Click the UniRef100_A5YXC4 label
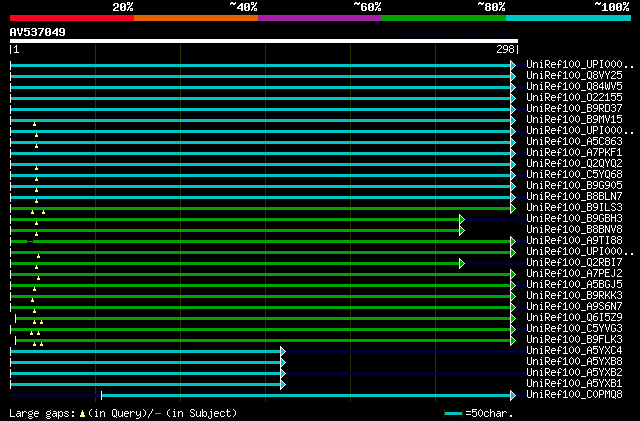Screen dimensions: 640x421 click(x=574, y=351)
